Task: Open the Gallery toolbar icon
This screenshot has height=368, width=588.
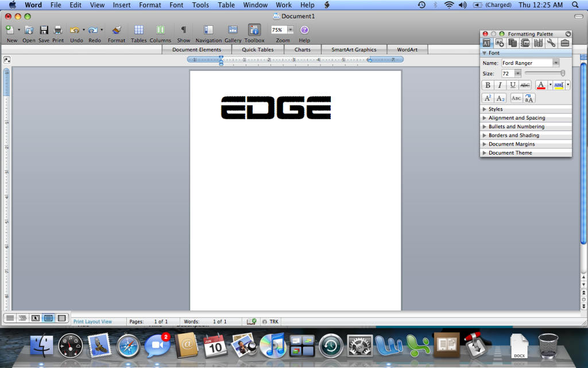Action: click(233, 30)
